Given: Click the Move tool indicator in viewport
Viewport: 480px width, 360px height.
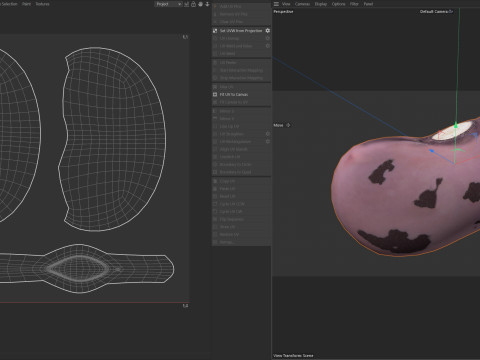Looking at the screenshot, I should click(x=282, y=125).
